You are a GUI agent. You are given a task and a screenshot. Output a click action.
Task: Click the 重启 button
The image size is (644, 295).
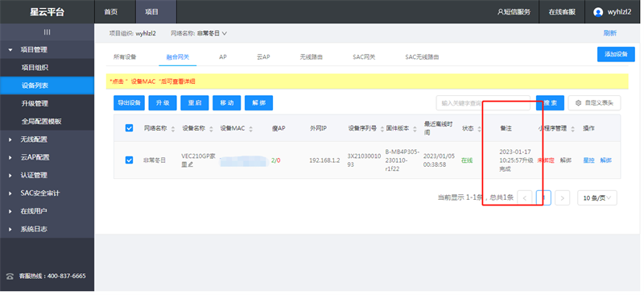pos(195,103)
